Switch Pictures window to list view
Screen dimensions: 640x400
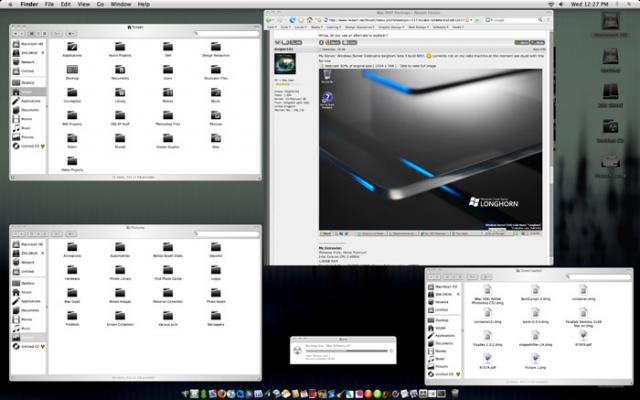tap(38, 234)
